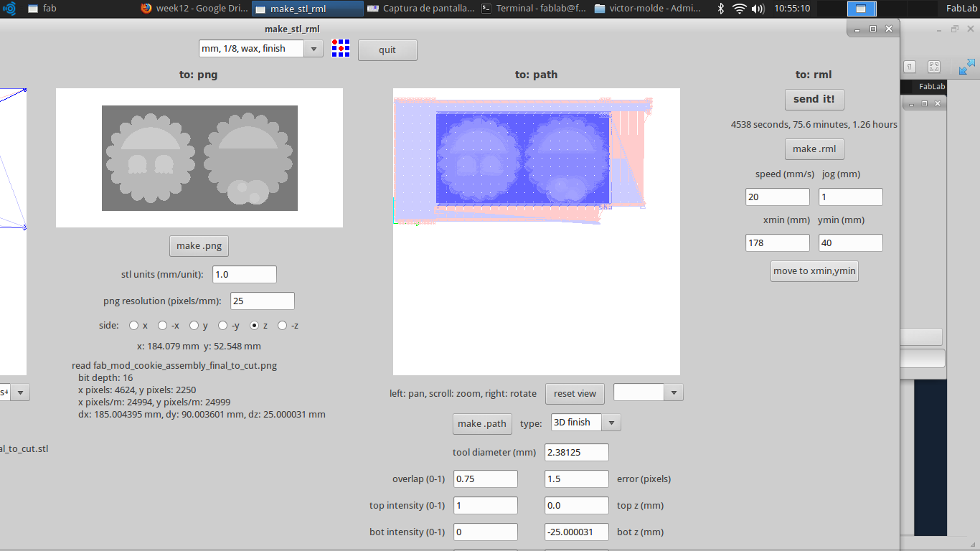980x551 pixels.
Task: Select the -z side radio button
Action: (283, 325)
